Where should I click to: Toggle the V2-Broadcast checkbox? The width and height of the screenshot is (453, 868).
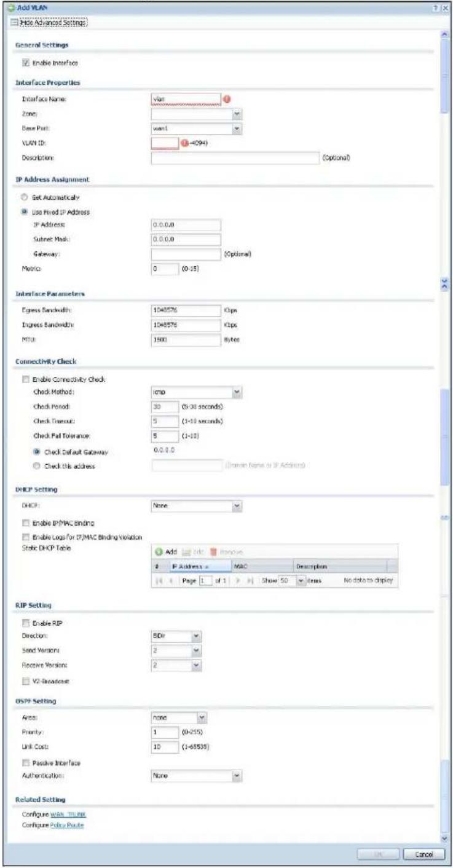[x=25, y=681]
